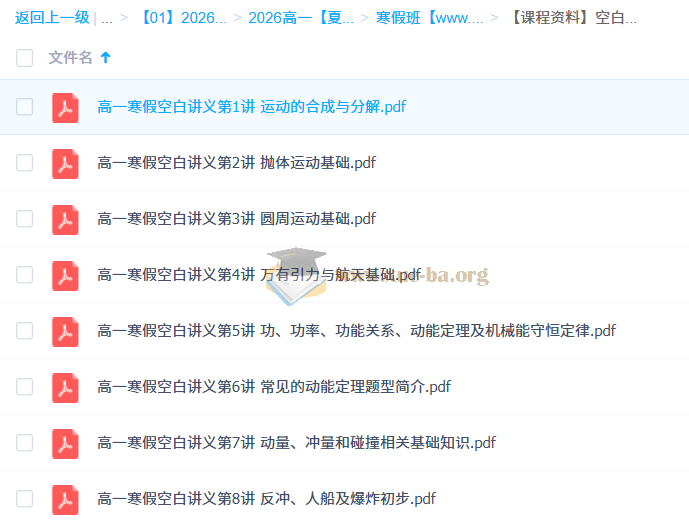This screenshot has width=689, height=520.
Task: Expand the collapsed breadcrumb ellipsis
Action: click(107, 18)
